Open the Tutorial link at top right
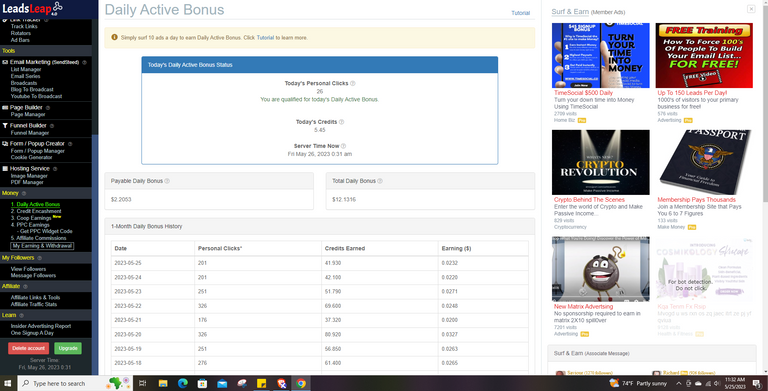This screenshot has width=768, height=391. click(520, 13)
